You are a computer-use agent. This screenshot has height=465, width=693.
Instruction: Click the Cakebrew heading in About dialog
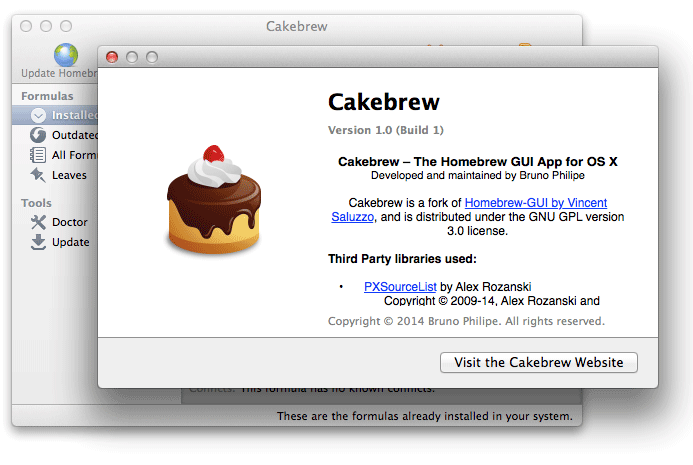(384, 102)
